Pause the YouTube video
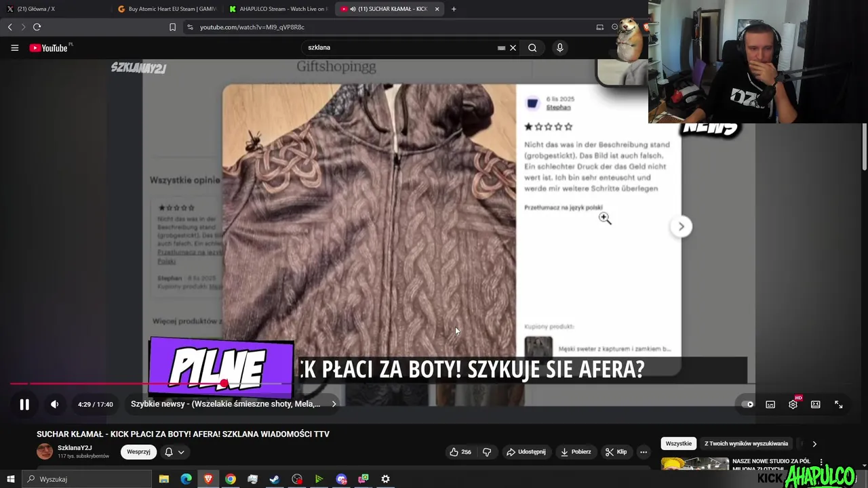The image size is (868, 488). tap(24, 405)
